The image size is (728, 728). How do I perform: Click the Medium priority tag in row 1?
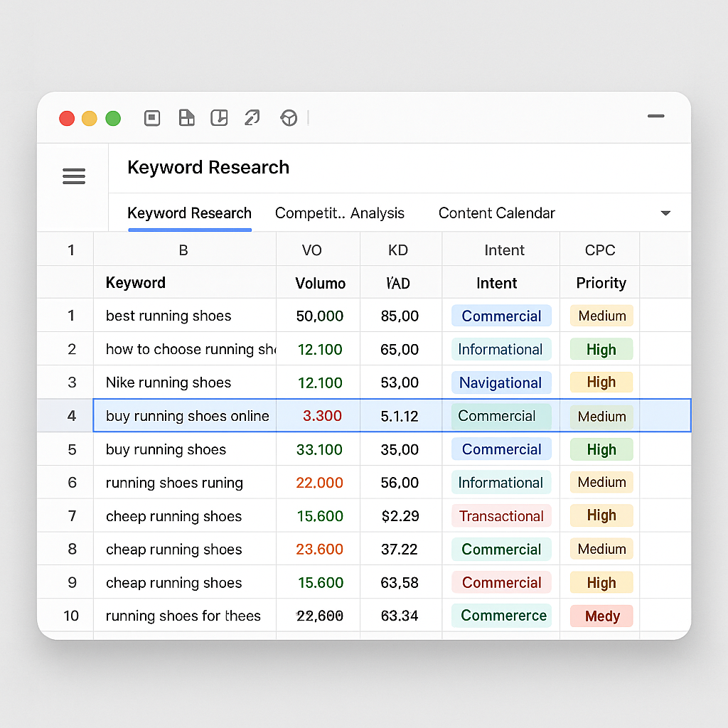coord(601,316)
